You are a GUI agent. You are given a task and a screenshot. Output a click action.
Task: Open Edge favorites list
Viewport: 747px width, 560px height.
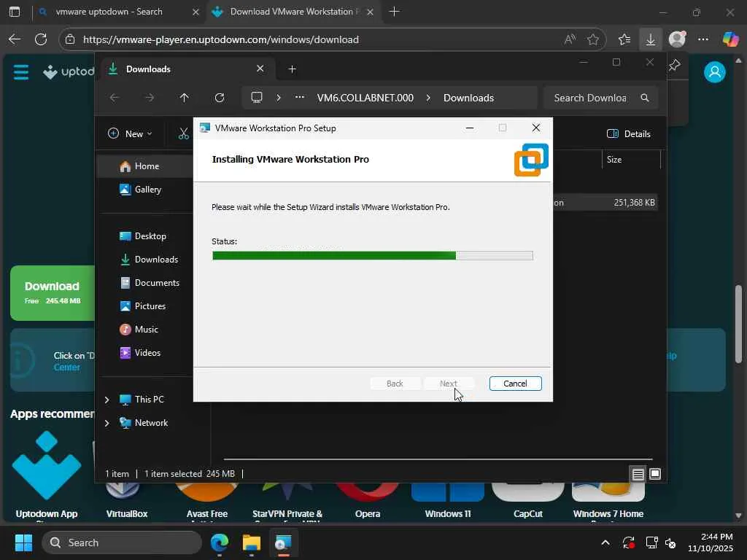pos(624,39)
